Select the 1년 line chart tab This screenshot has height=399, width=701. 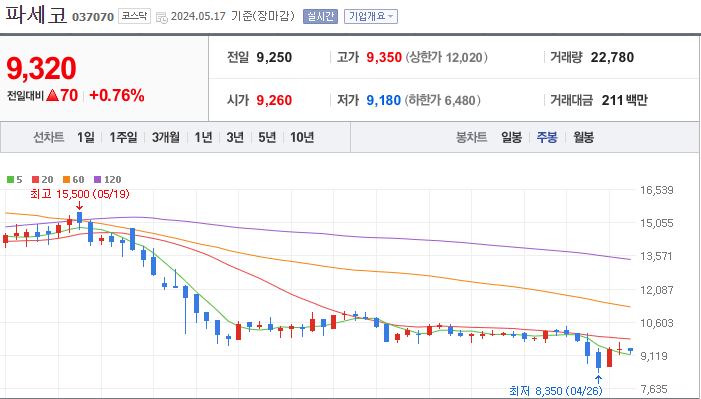pyautogui.click(x=203, y=137)
